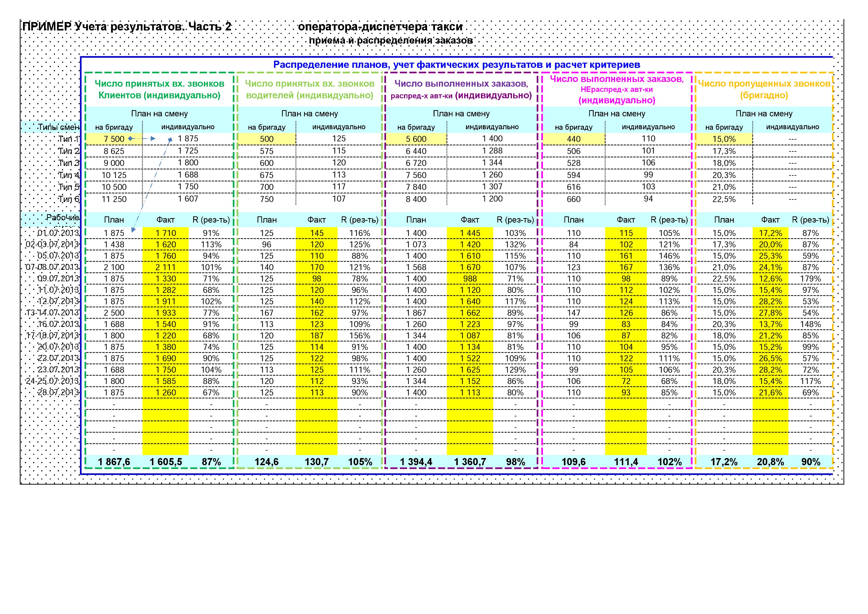Select the total missed calls fact '20,8%'

[x=771, y=462]
